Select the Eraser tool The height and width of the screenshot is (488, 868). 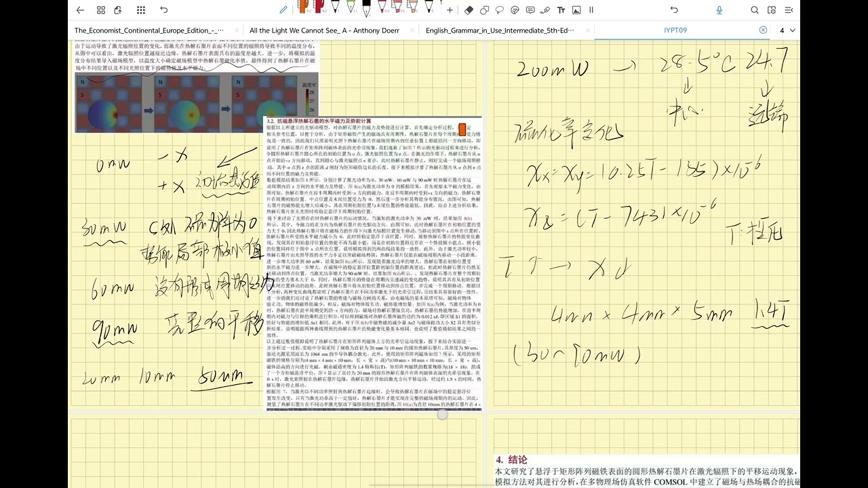pos(469,10)
